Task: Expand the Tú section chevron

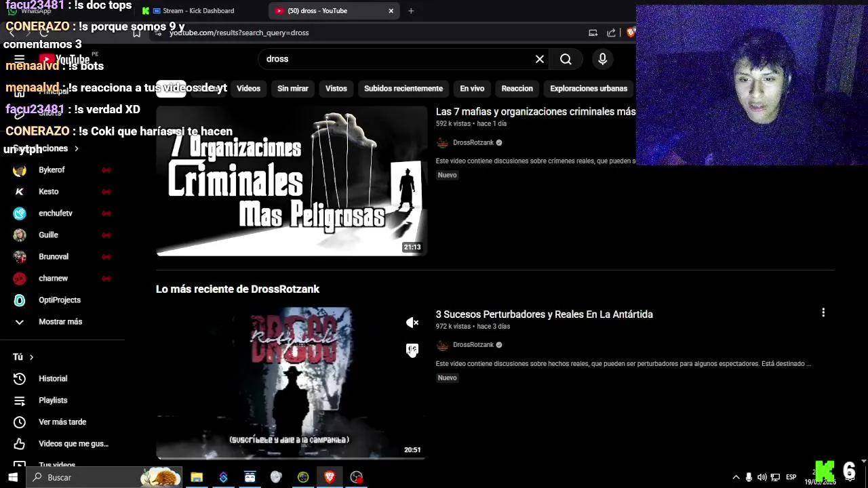Action: [31, 357]
